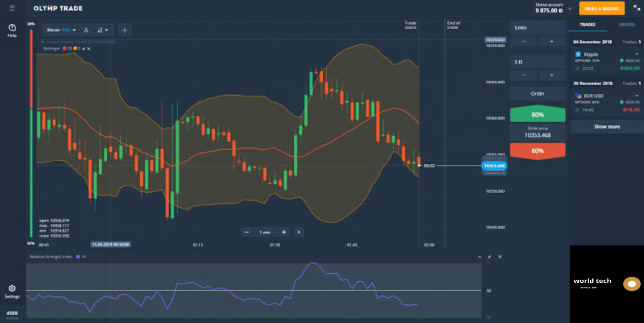The height and width of the screenshot is (323, 644).
Task: Click the RSI purple color swatch
Action: [78, 257]
